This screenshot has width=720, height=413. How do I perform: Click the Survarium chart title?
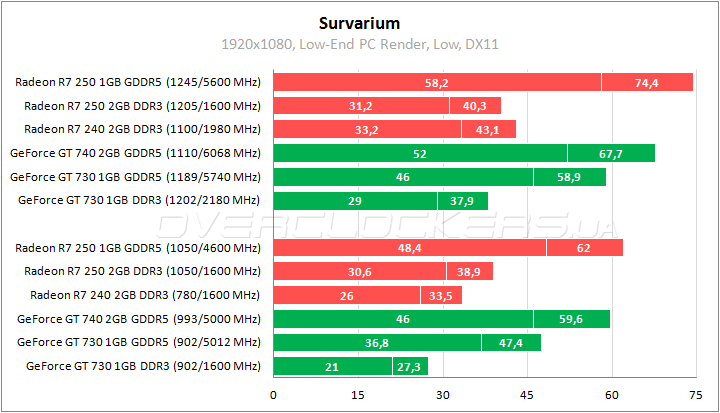point(360,23)
